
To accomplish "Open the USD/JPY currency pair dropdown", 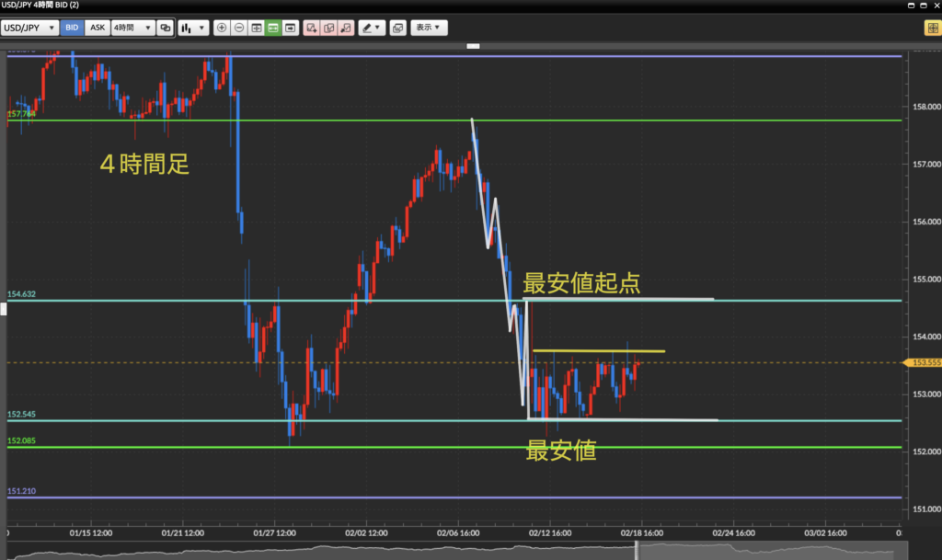I will (29, 28).
